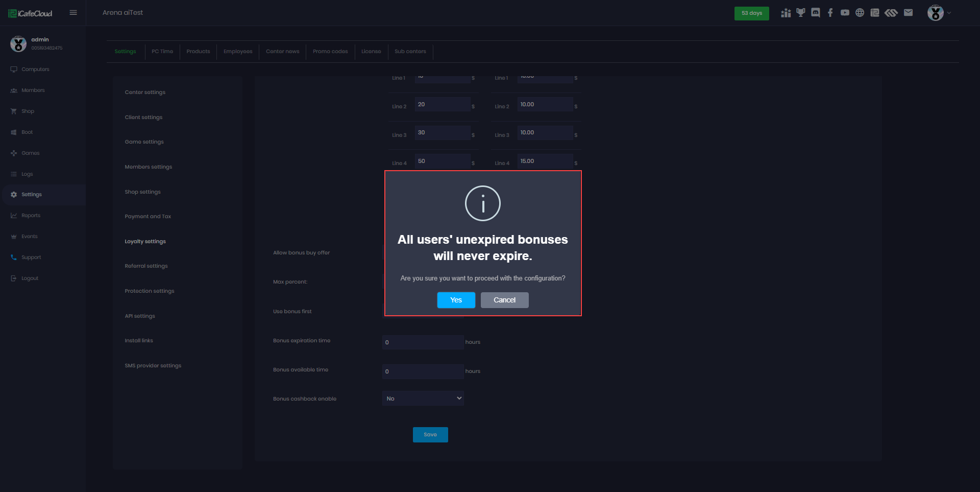Open the mail envelope icon
980x492 pixels.
(908, 13)
